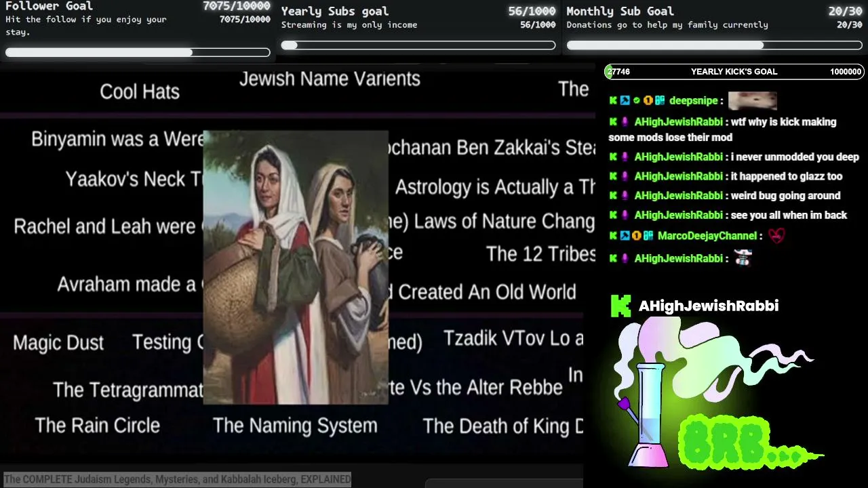Image resolution: width=868 pixels, height=488 pixels.
Task: Click 'The Death of King D' entry
Action: 503,426
